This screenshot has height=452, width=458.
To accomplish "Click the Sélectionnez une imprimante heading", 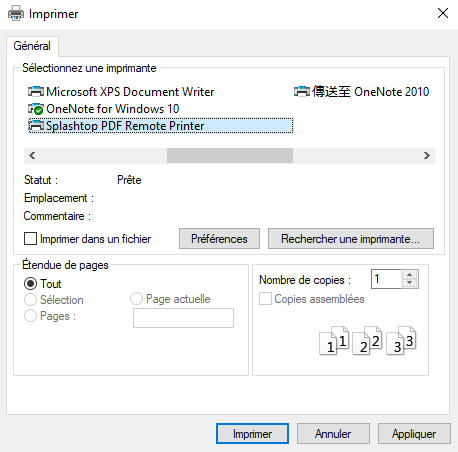I will 89,68.
